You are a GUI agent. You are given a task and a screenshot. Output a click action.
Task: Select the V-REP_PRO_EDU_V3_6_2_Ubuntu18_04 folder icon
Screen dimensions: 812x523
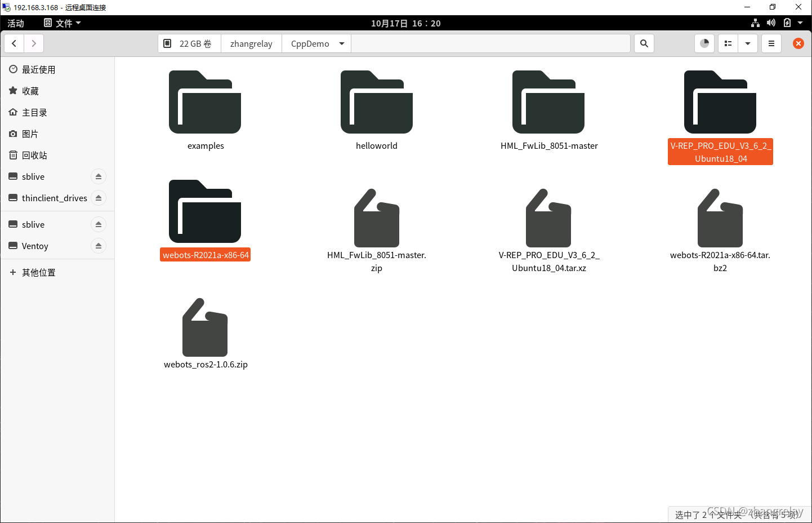tap(720, 102)
